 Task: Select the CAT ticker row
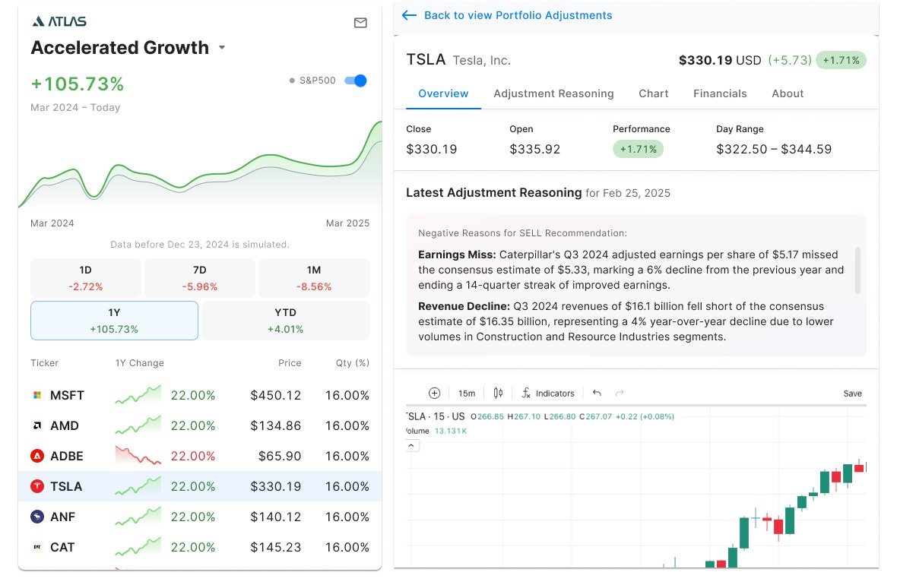pyautogui.click(x=200, y=547)
